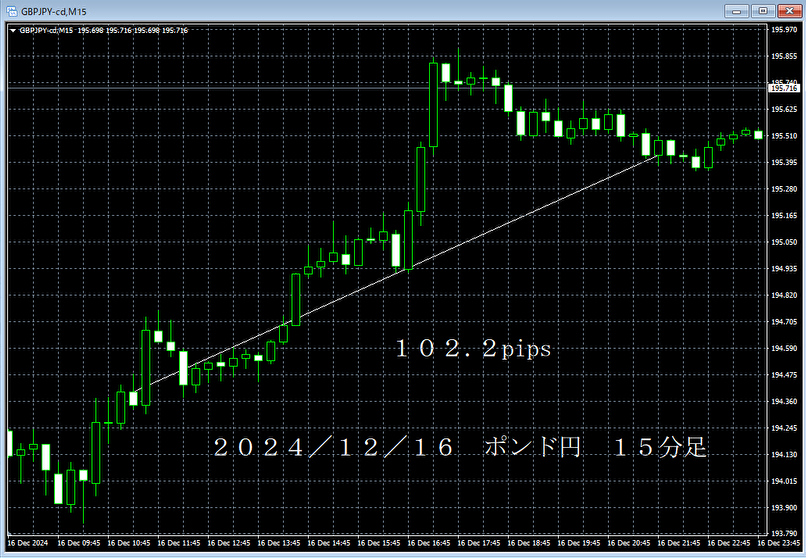Click the 195.050 price scale label
806x558 pixels.
[x=782, y=242]
